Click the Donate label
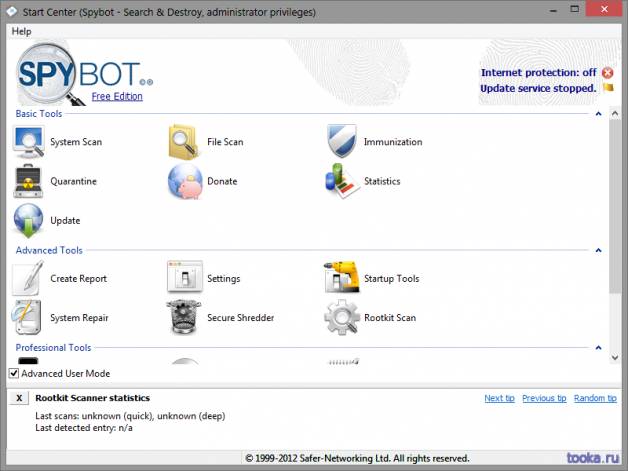628x471 pixels. click(222, 181)
